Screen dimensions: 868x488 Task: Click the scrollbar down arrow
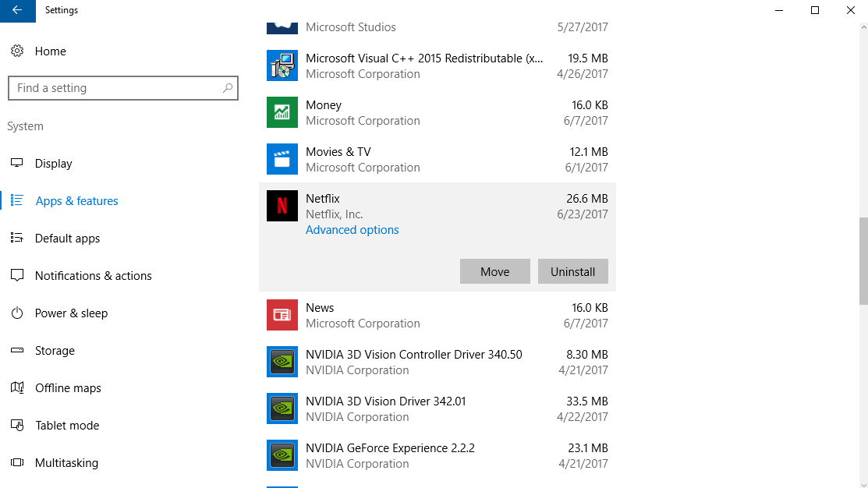863,485
